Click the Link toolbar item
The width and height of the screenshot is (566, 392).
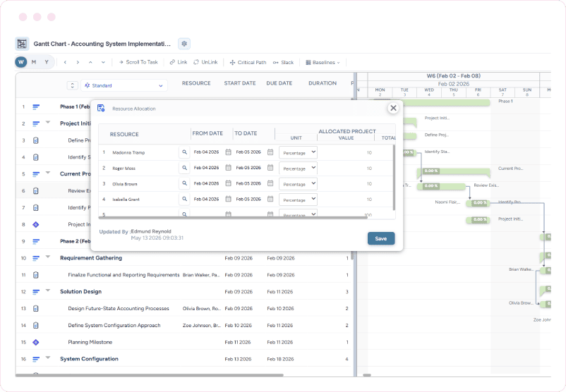pyautogui.click(x=179, y=62)
